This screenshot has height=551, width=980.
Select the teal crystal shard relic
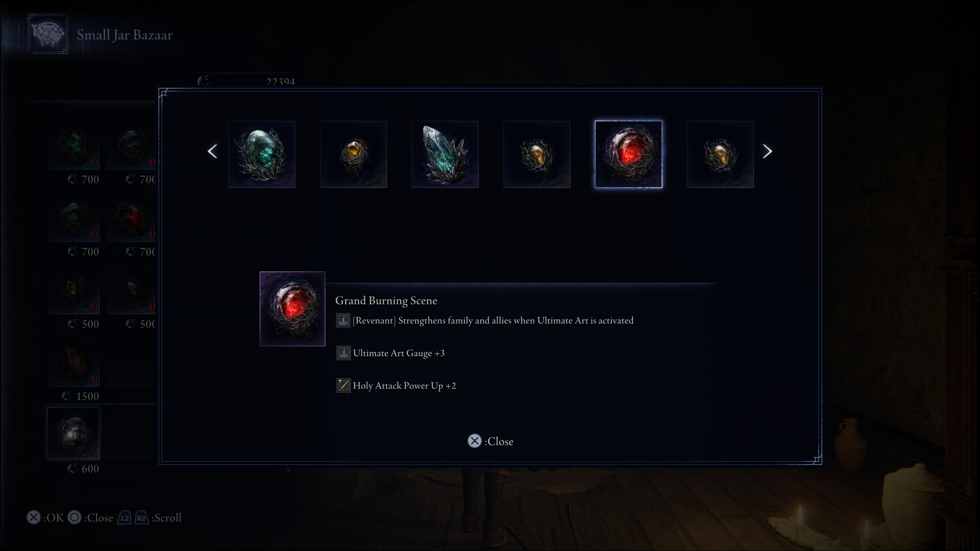[445, 154]
